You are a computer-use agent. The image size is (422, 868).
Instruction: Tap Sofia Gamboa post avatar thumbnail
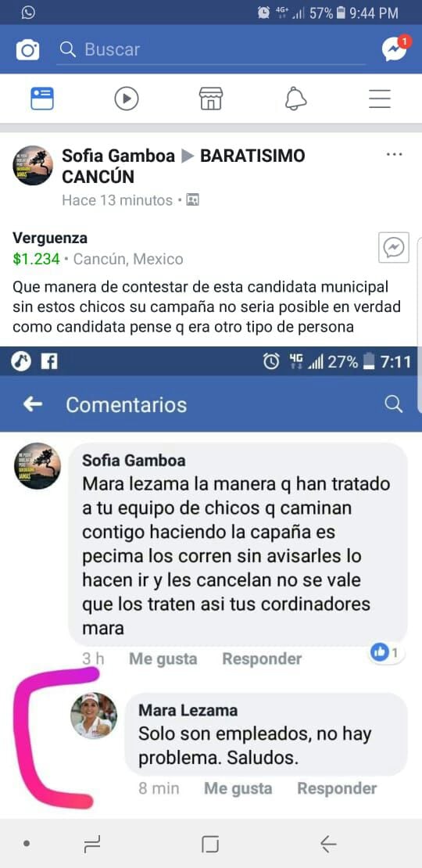[33, 166]
